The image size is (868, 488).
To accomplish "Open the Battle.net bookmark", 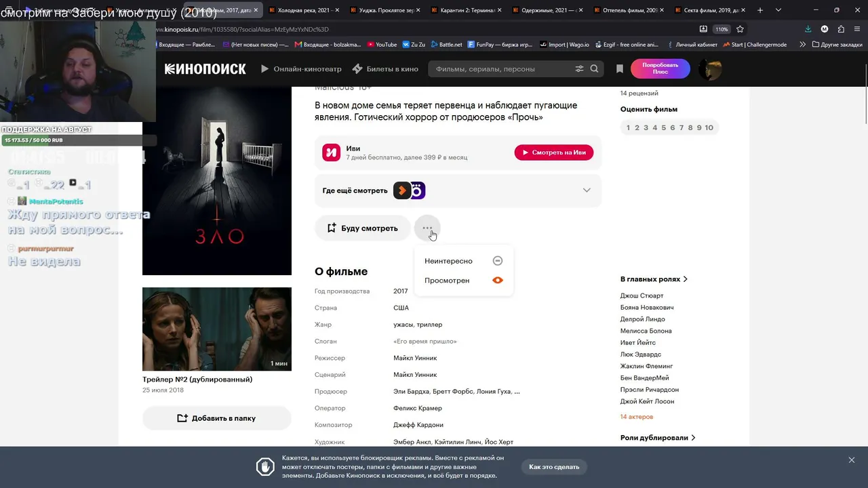I will [446, 45].
